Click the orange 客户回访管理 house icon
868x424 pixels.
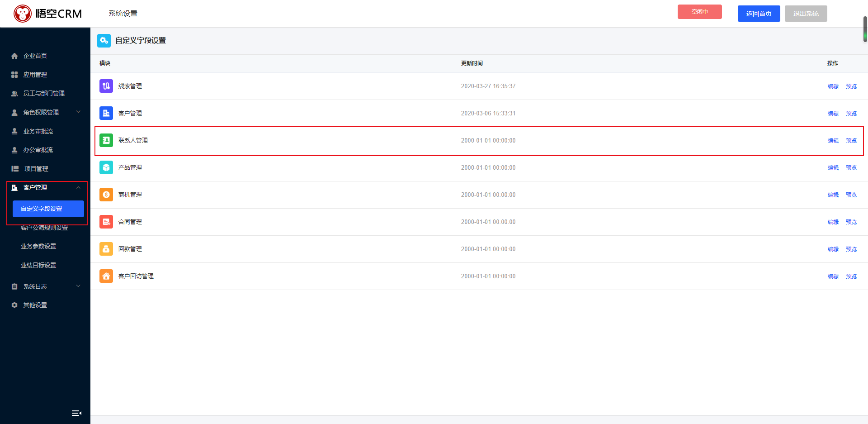(x=106, y=276)
